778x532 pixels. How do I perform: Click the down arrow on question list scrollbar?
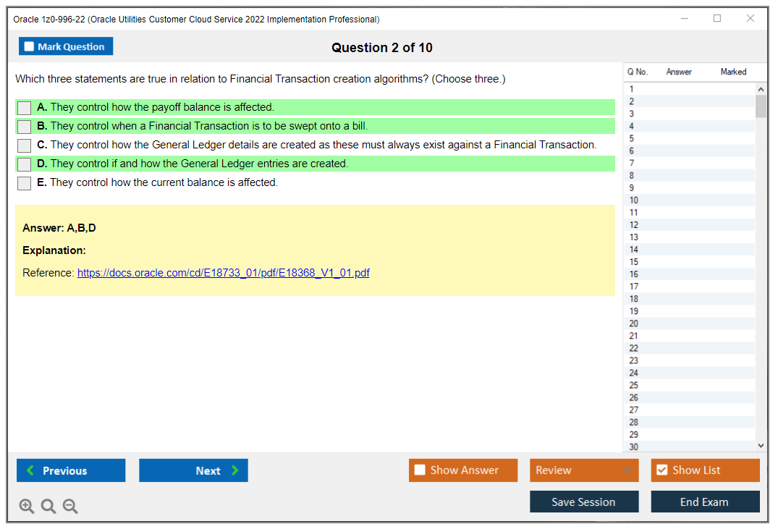point(761,445)
